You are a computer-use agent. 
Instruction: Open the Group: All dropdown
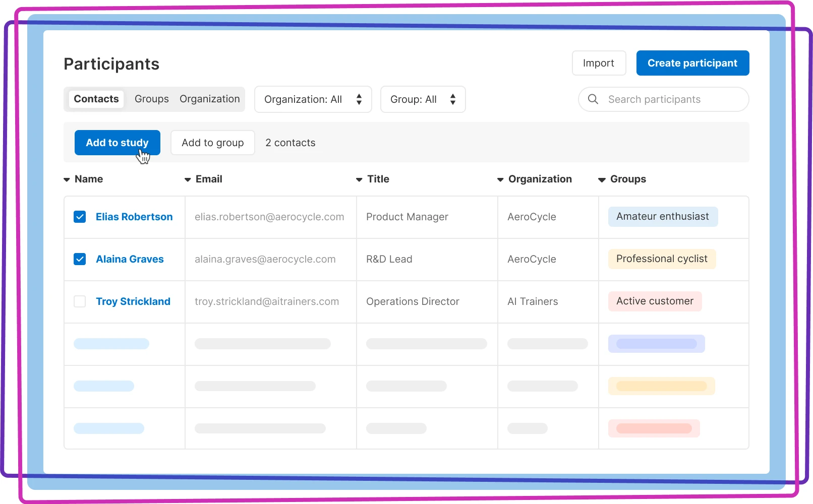tap(423, 99)
